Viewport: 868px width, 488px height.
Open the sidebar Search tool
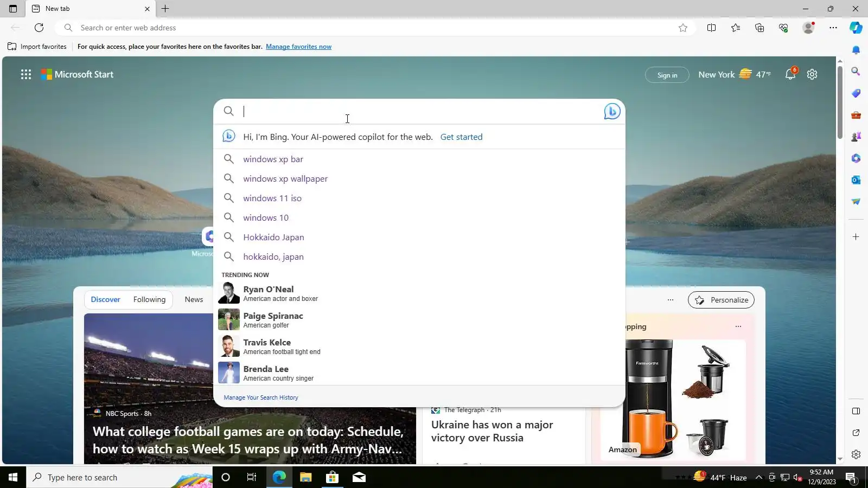click(856, 72)
